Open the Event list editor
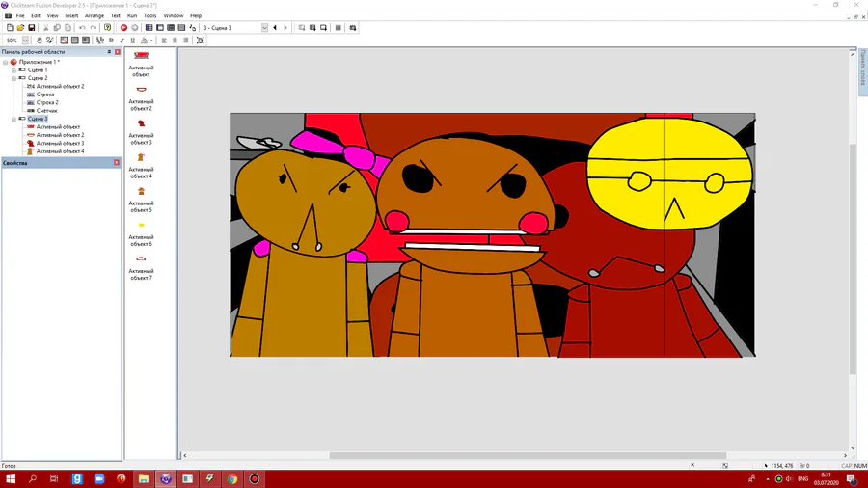868x488 pixels. pos(181,28)
